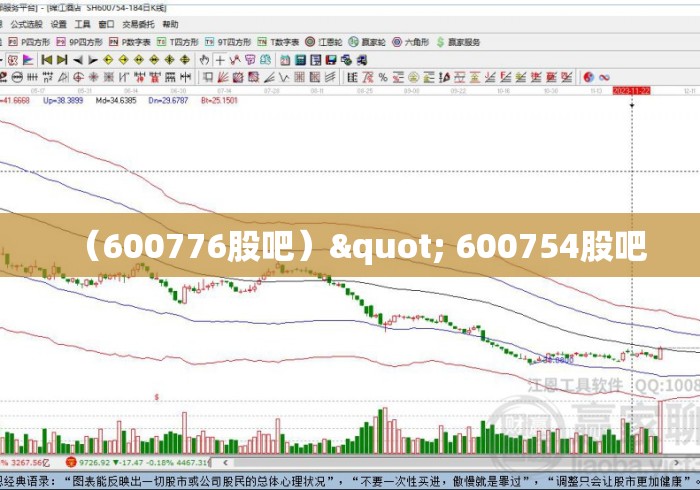
Task: Select the P数字表 tool button
Action: (129, 42)
